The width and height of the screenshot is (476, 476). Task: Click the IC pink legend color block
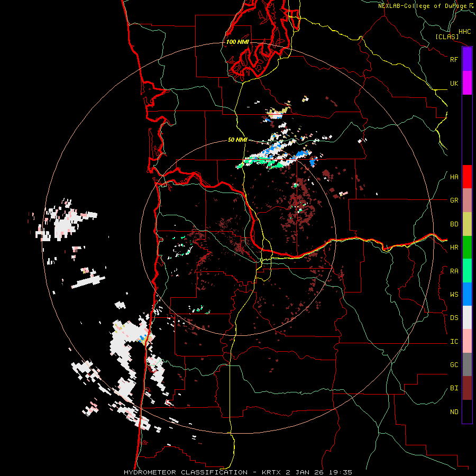(x=467, y=341)
